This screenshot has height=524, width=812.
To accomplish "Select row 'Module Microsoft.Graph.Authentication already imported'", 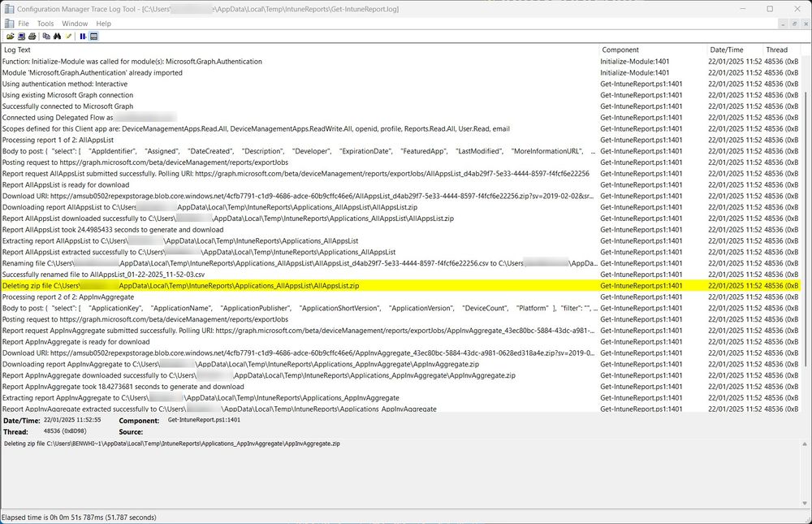I will [x=401, y=72].
